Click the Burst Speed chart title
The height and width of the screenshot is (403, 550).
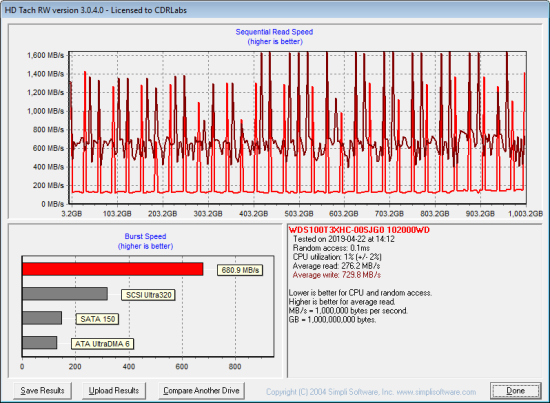[145, 236]
